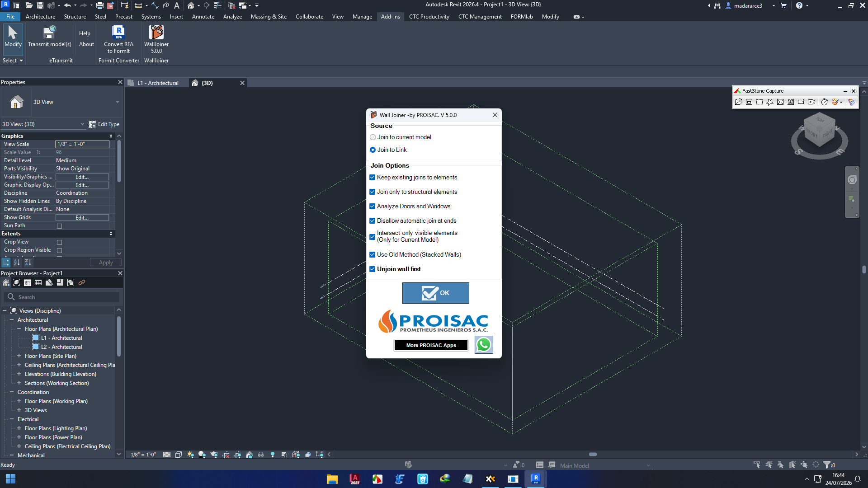
Task: Expand Floor Plans (Site Plan) node
Action: click(x=19, y=356)
